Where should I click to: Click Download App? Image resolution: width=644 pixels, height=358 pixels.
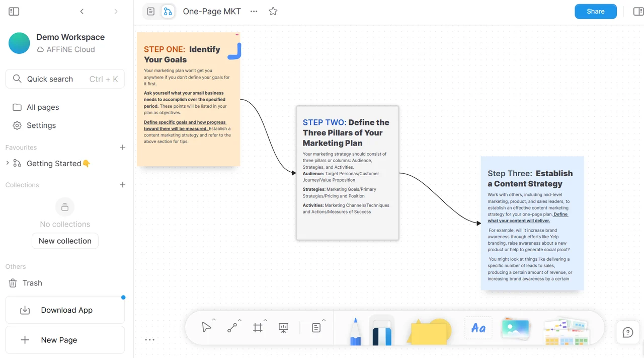[65, 310]
